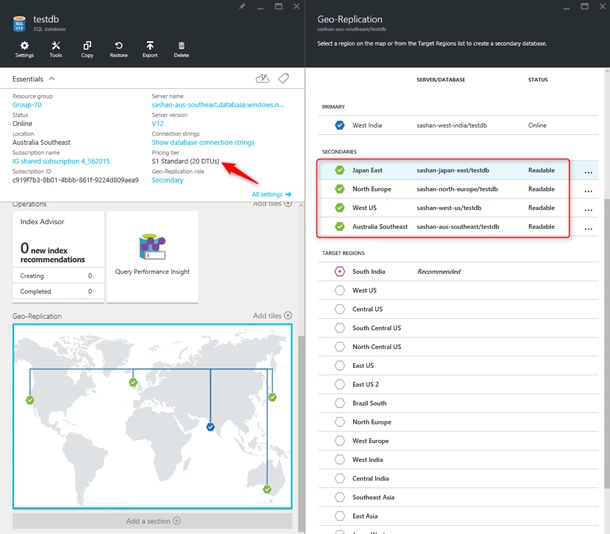The height and width of the screenshot is (534, 610).
Task: Click the Add a section button
Action: click(152, 521)
